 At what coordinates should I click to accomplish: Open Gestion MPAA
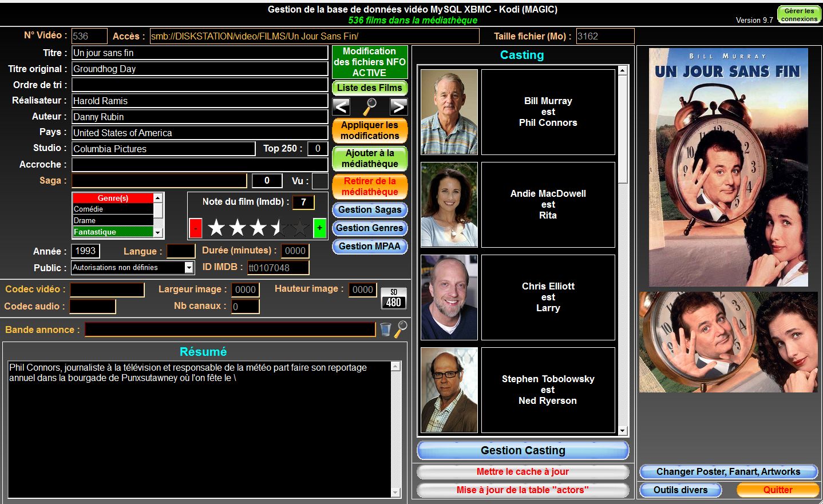coord(370,246)
